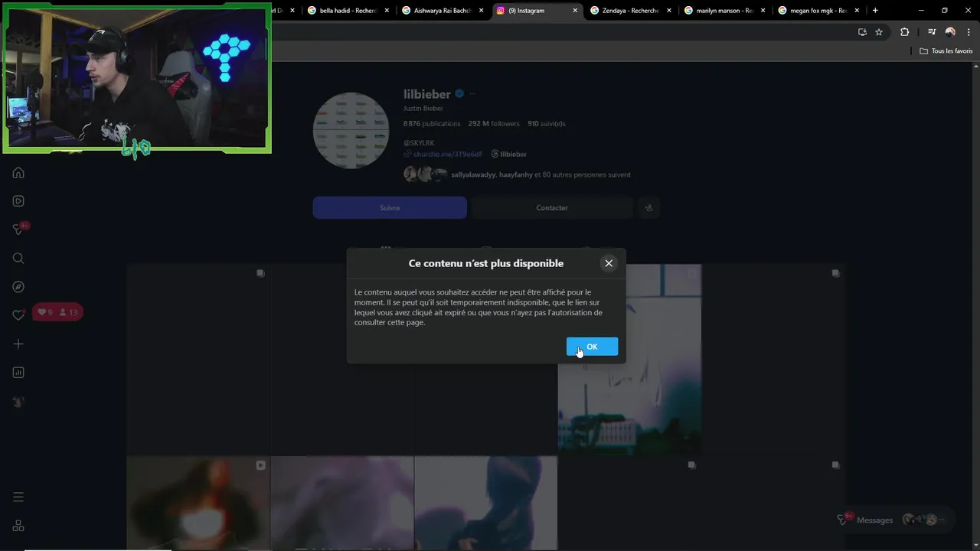
Task: Go to Instagram Home in sidebar
Action: tap(18, 172)
